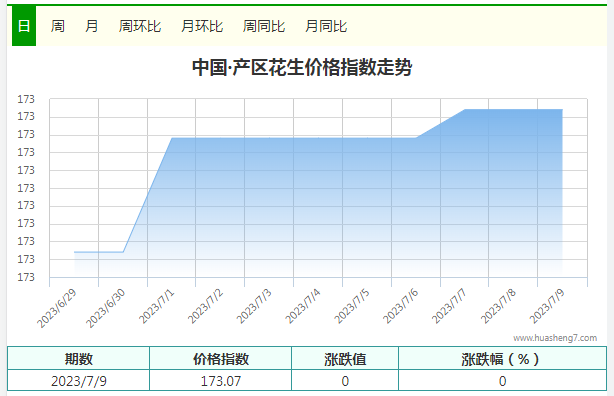Viewport: 614px width, 396px height.
Task: Click the 0 value under 涨跌幅
Action: click(x=502, y=381)
